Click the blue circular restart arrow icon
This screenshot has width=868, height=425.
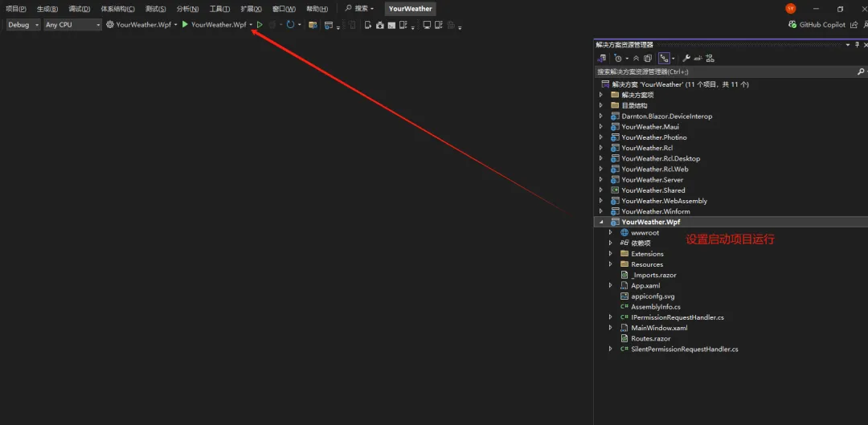(x=290, y=25)
